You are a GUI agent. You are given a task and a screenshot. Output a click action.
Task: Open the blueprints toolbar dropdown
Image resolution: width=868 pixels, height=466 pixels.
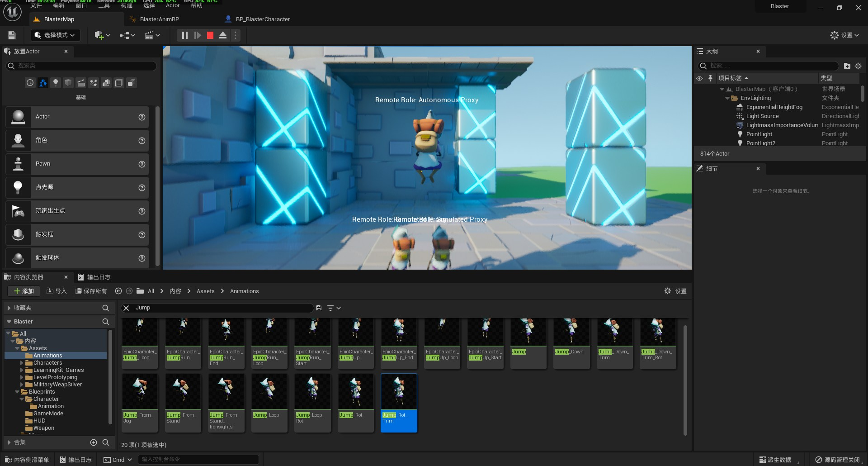click(127, 35)
